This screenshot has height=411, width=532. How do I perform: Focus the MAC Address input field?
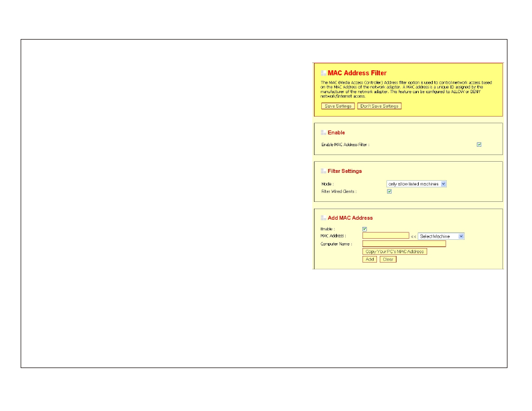click(x=386, y=235)
